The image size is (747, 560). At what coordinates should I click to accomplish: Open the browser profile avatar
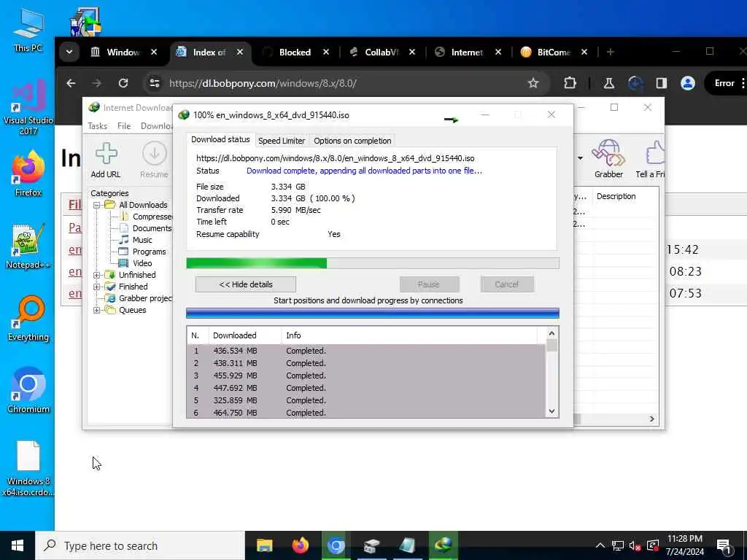687,83
